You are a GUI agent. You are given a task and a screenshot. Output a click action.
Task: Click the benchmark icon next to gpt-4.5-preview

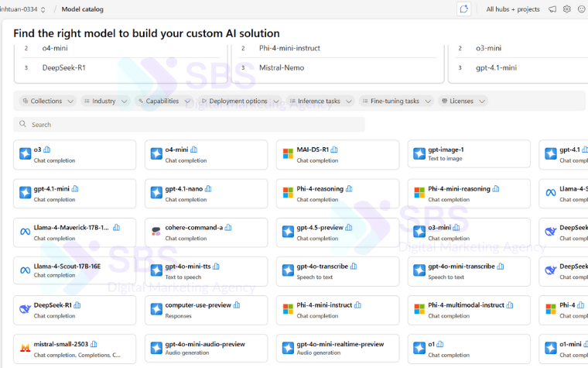[349, 227]
